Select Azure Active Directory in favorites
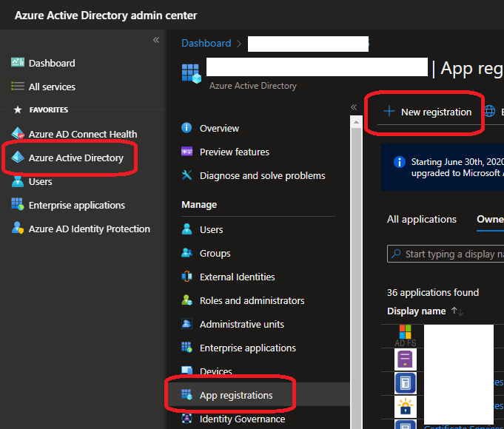The height and width of the screenshot is (429, 504). click(x=75, y=158)
